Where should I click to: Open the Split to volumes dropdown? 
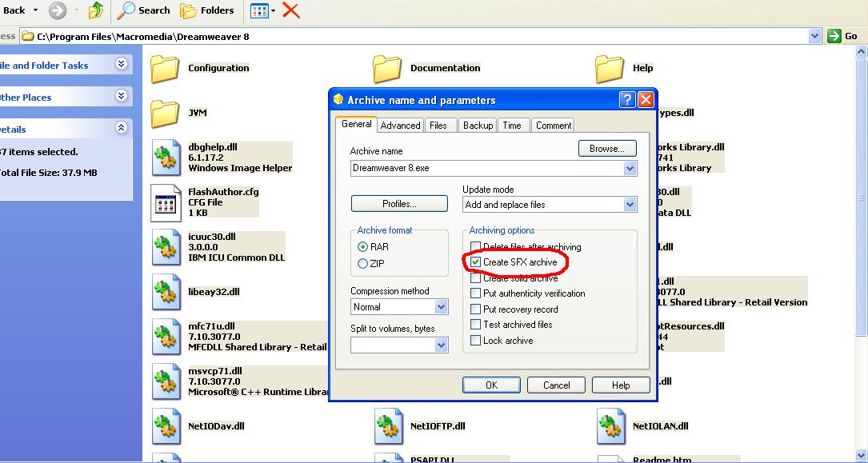tap(441, 345)
